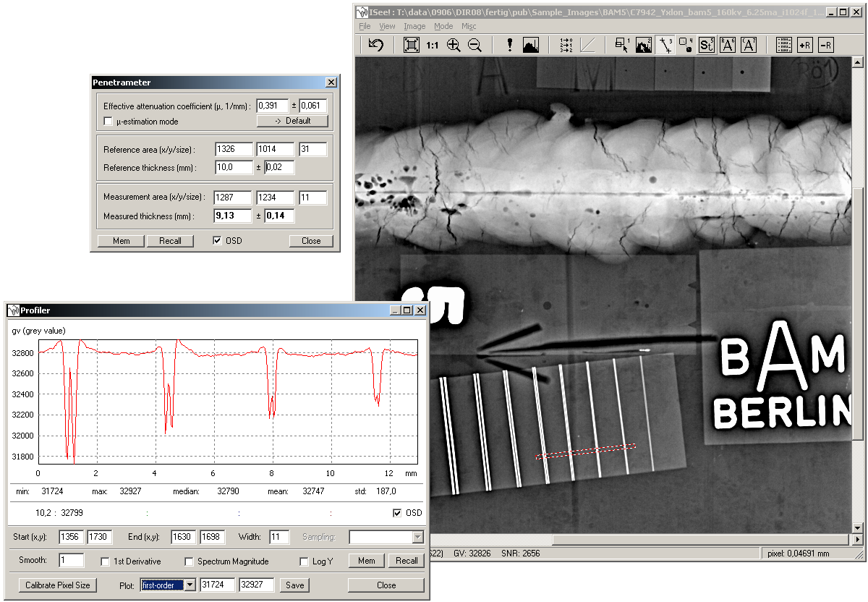Enable µ-estimation mode checkbox

click(x=109, y=122)
